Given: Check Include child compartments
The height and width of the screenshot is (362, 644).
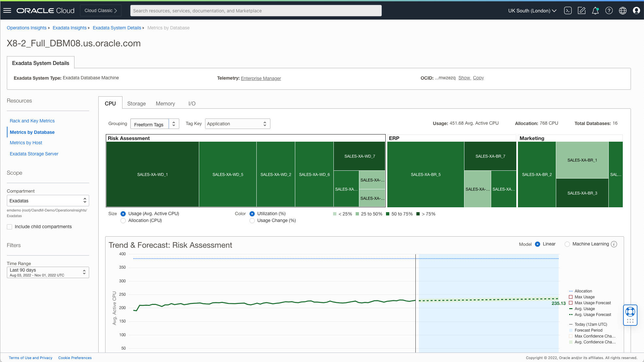Looking at the screenshot, I should pyautogui.click(x=9, y=227).
